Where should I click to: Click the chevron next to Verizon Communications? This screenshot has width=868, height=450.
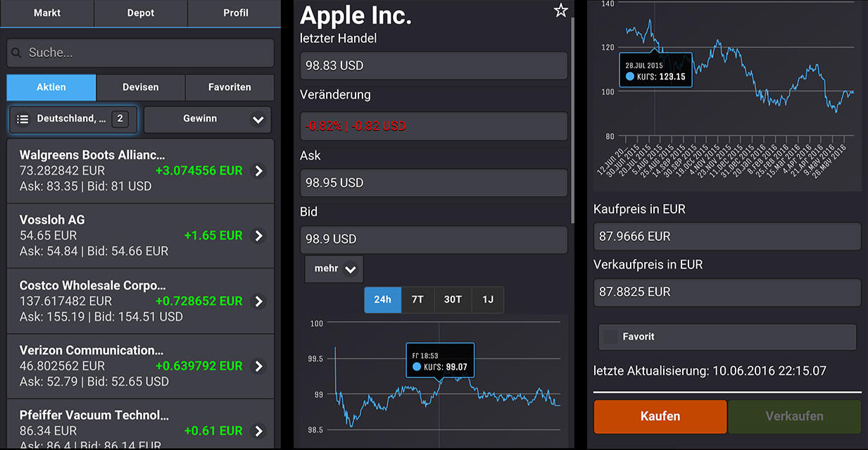tap(259, 366)
